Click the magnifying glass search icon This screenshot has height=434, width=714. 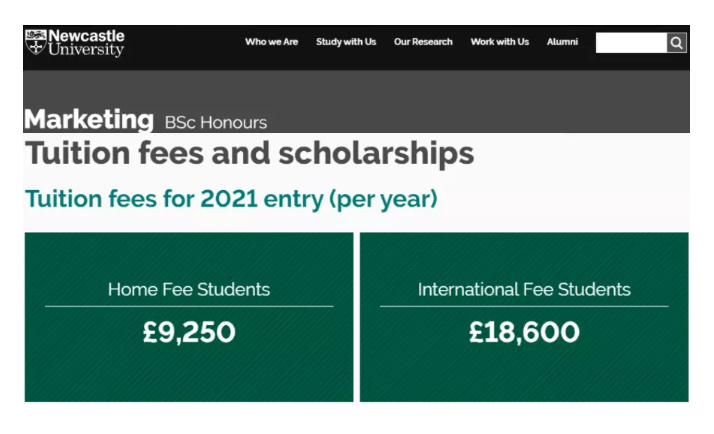click(x=677, y=43)
